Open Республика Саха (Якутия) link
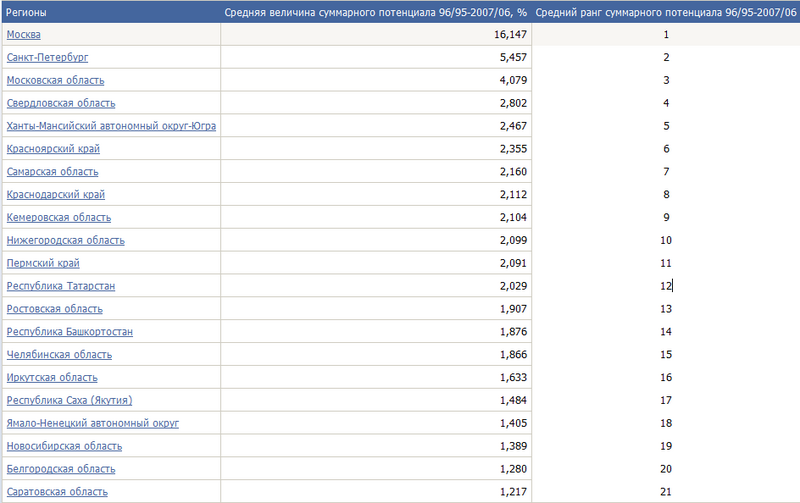The image size is (800, 503). tap(69, 400)
